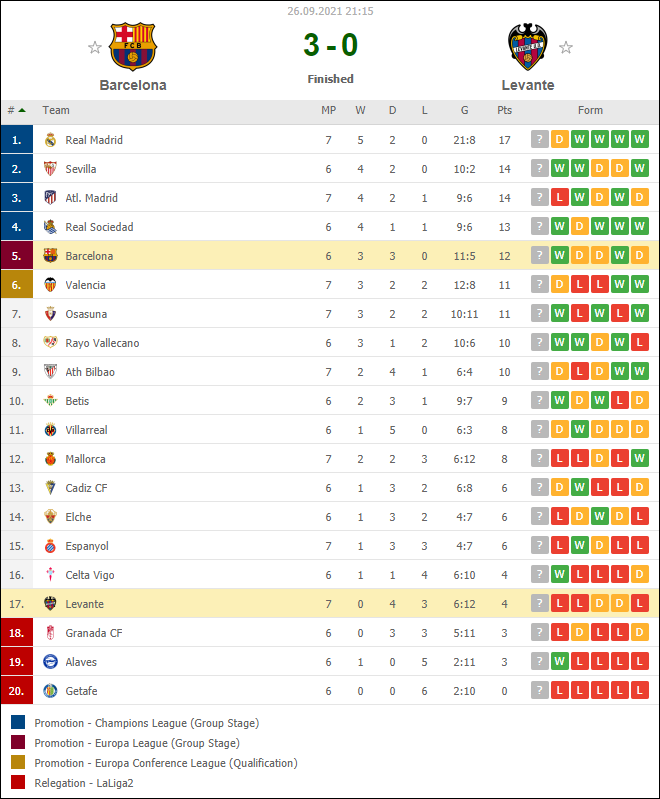The width and height of the screenshot is (660, 799).
Task: Click Real Madrid's gray question-mark form box
Action: [x=540, y=140]
